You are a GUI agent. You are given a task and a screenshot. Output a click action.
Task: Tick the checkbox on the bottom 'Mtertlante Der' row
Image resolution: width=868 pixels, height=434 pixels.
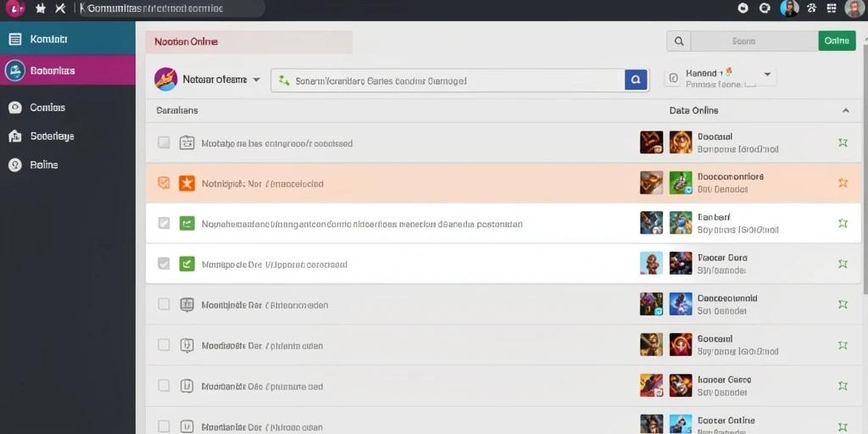[x=164, y=426]
